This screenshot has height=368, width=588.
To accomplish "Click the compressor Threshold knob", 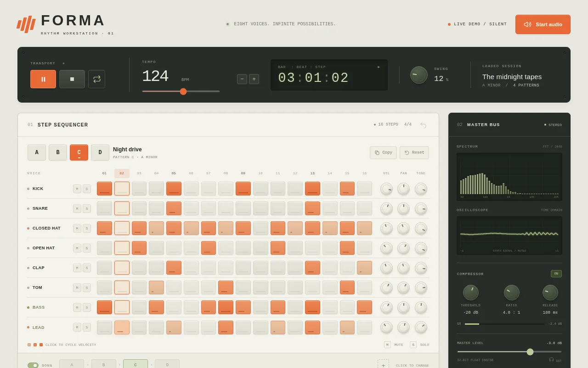I will click(x=471, y=293).
